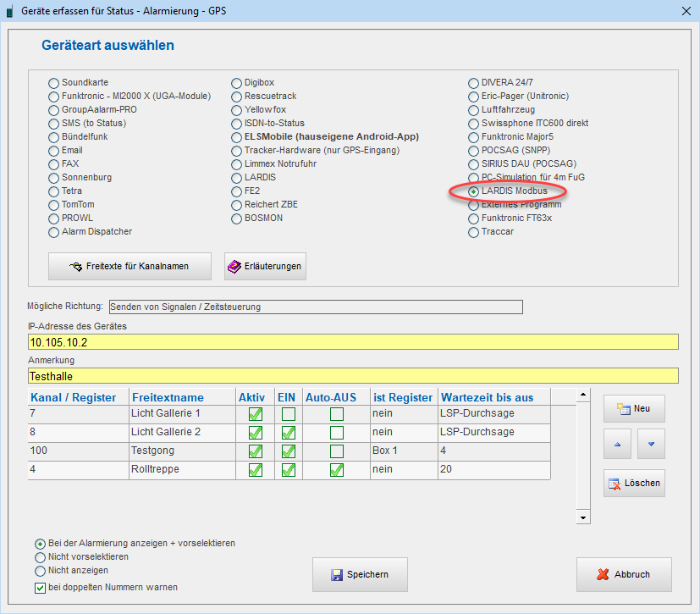Click the Neu button to add a channel

(633, 408)
